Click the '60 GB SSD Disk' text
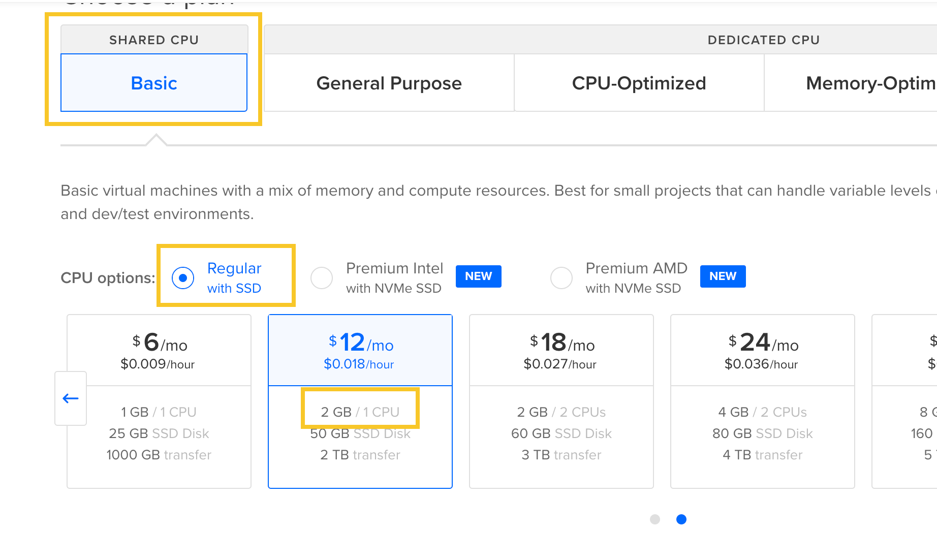937x560 pixels. coord(561,433)
